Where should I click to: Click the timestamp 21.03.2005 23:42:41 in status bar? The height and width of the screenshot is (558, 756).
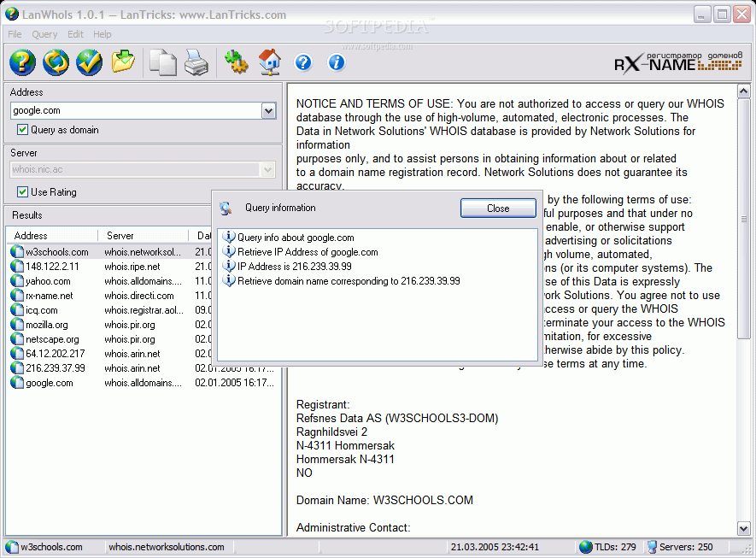495,547
